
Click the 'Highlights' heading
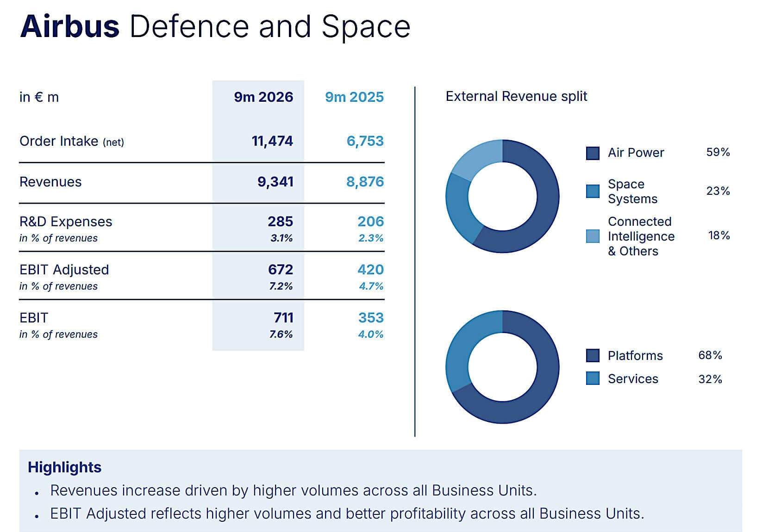(65, 467)
